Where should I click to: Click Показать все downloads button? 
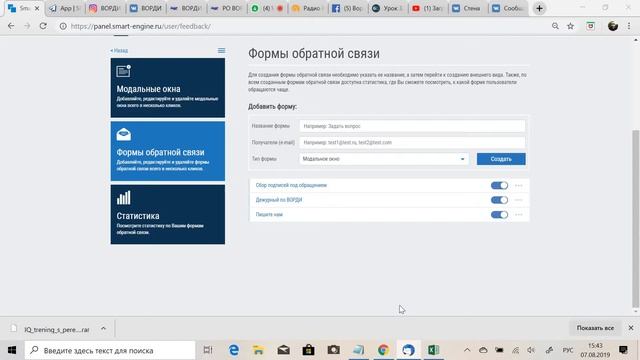595,328
